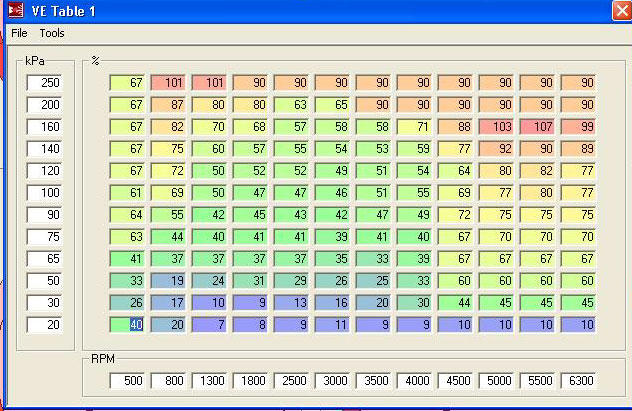This screenshot has height=411, width=632.
Task: Select the 6300 RPM bin field
Action: (578, 381)
